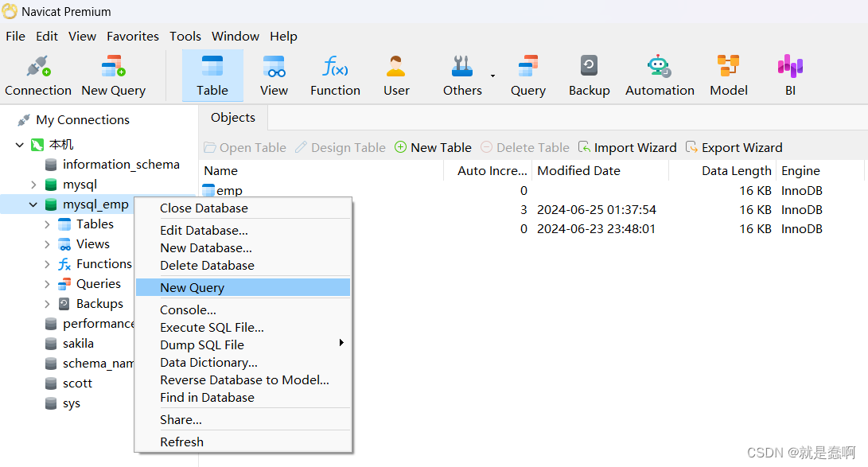Open the Automation toolbar icon

coord(660,66)
